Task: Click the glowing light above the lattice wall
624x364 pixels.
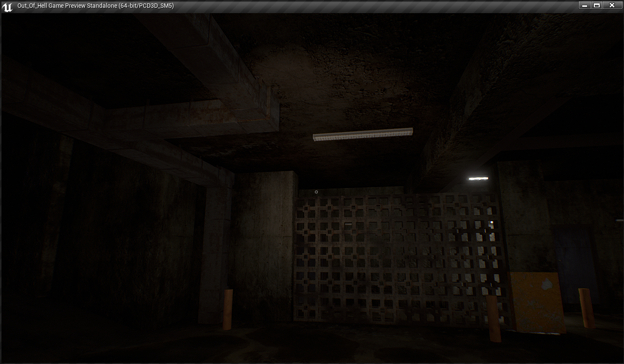Action: [x=478, y=179]
